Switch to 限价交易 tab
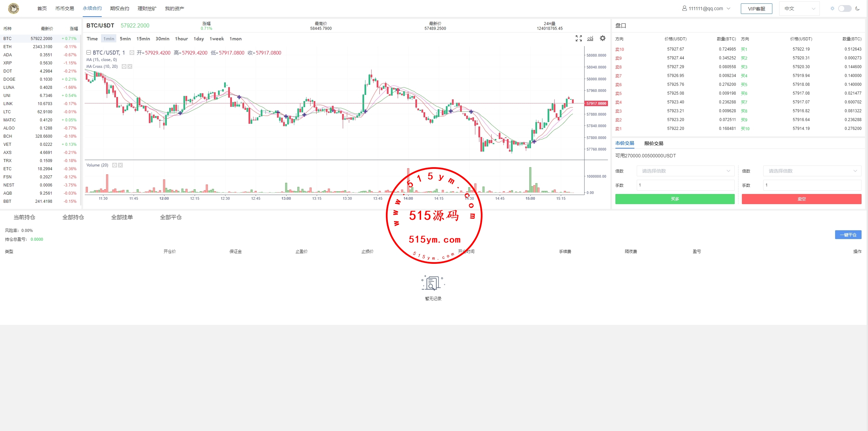This screenshot has width=868, height=431. [653, 143]
